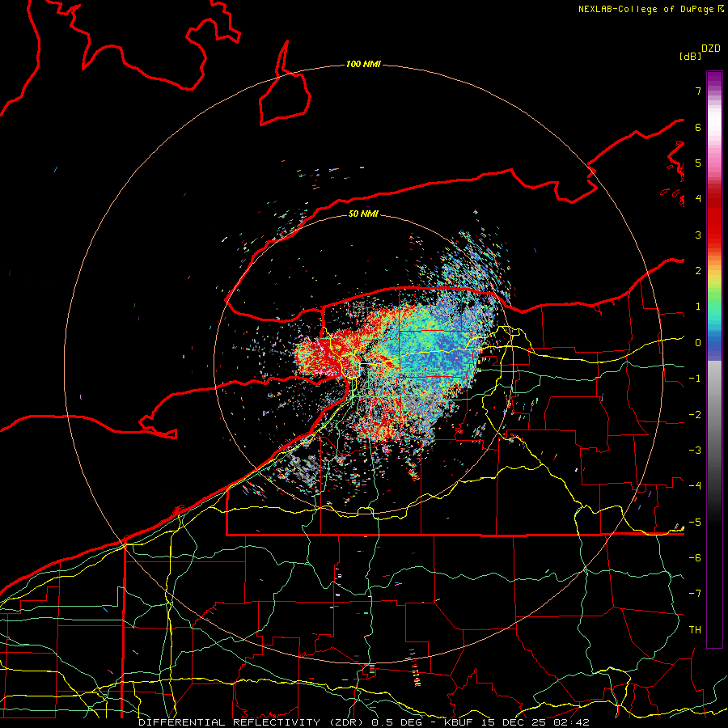Click "0.5 DEG" elevation in caption

pyautogui.click(x=396, y=722)
